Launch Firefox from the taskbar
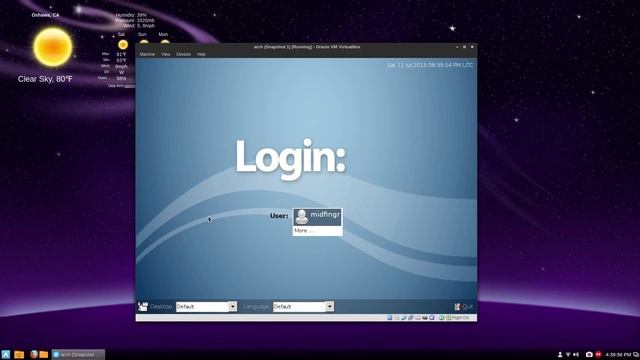 34,354
